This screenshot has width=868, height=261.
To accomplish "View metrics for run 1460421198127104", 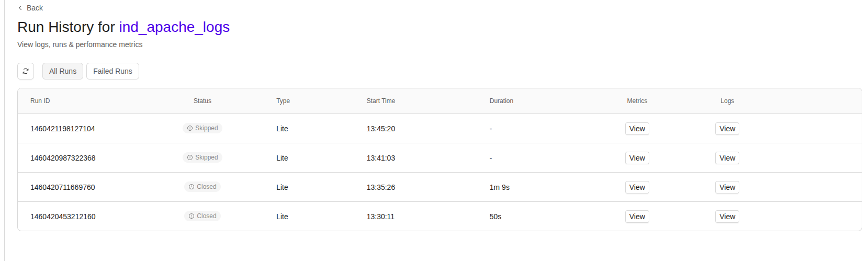I will point(637,129).
